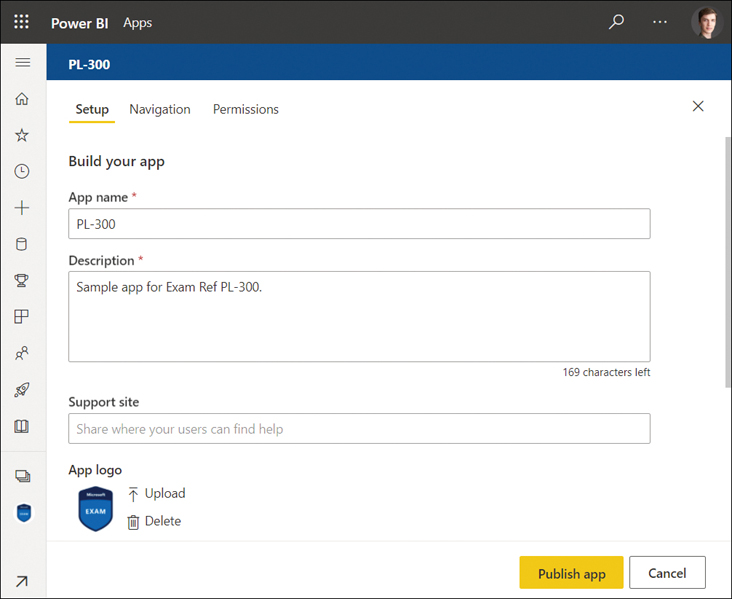The height and width of the screenshot is (599, 732).
Task: Click the 'Build your app' heading
Action: [117, 162]
